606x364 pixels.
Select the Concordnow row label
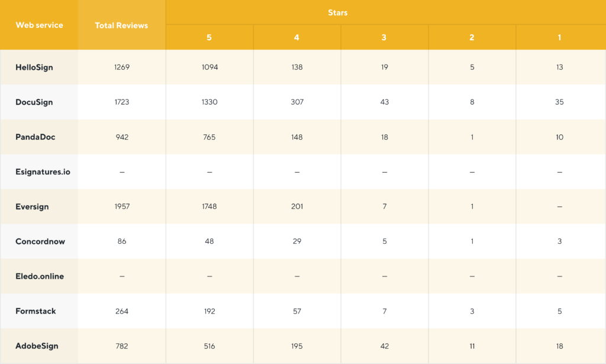click(x=40, y=241)
